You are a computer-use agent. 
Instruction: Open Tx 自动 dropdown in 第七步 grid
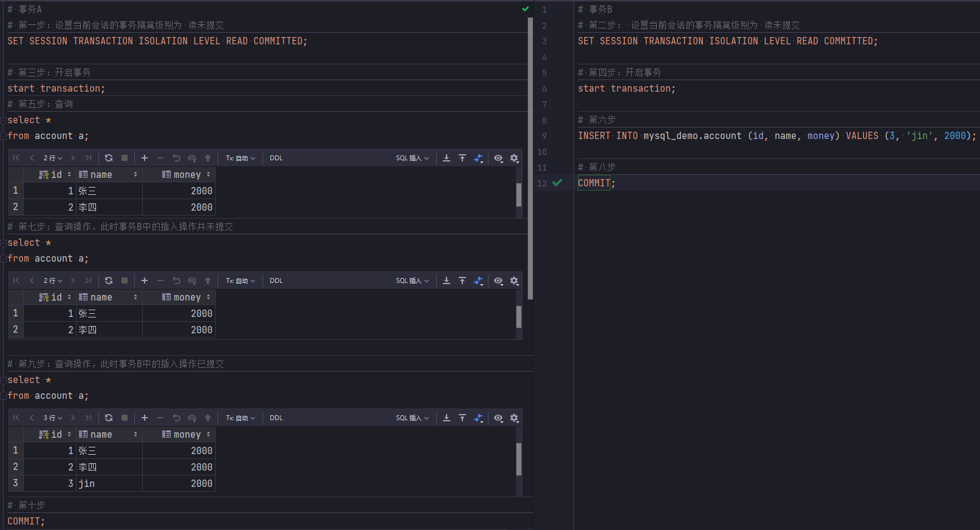241,280
